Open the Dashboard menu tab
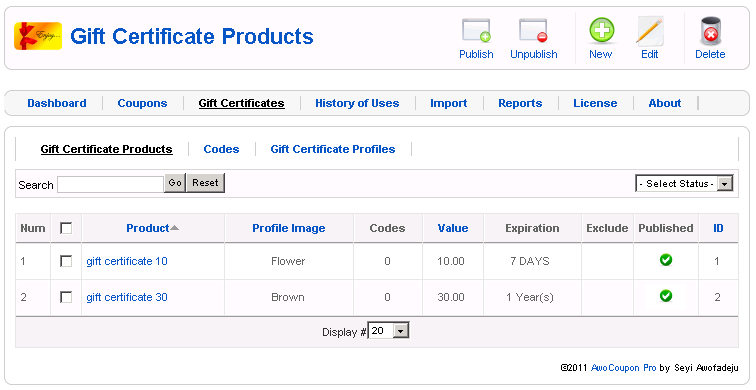This screenshot has width=756, height=390. click(x=57, y=103)
